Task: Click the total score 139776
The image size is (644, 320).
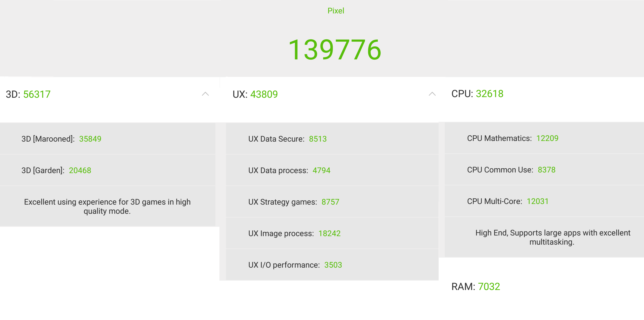Action: pos(335,50)
